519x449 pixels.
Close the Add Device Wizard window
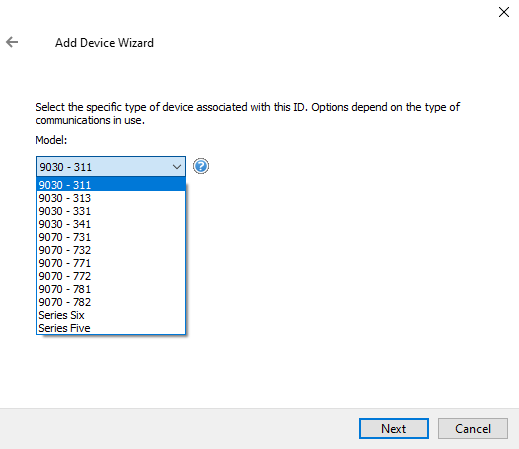pyautogui.click(x=504, y=12)
